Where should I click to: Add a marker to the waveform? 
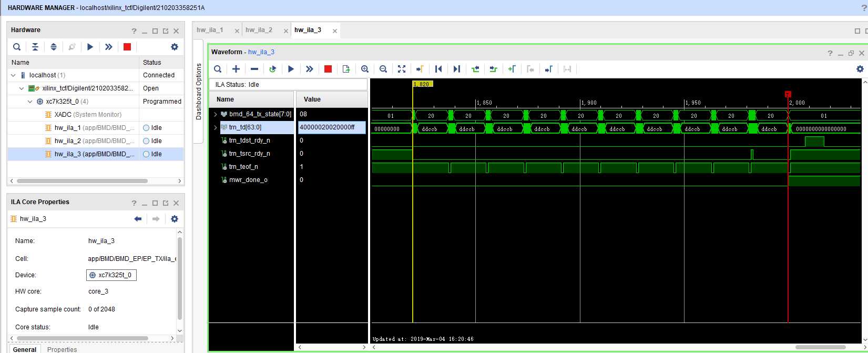(512, 69)
